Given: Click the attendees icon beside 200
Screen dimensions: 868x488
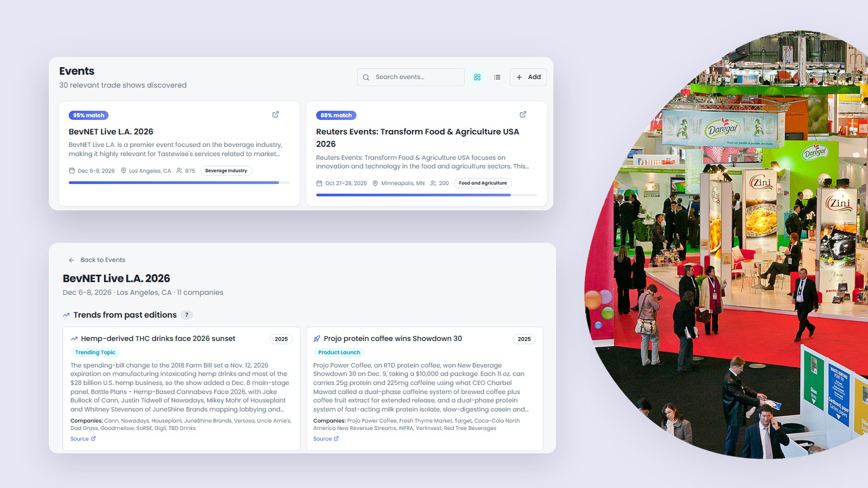Looking at the screenshot, I should 433,183.
